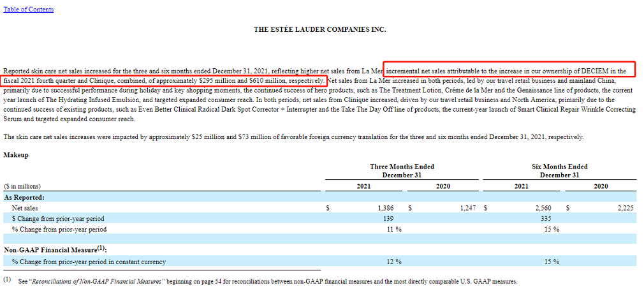Click "Reconciliations of Non-GAAP Financial Measures" in footnote

(98, 282)
